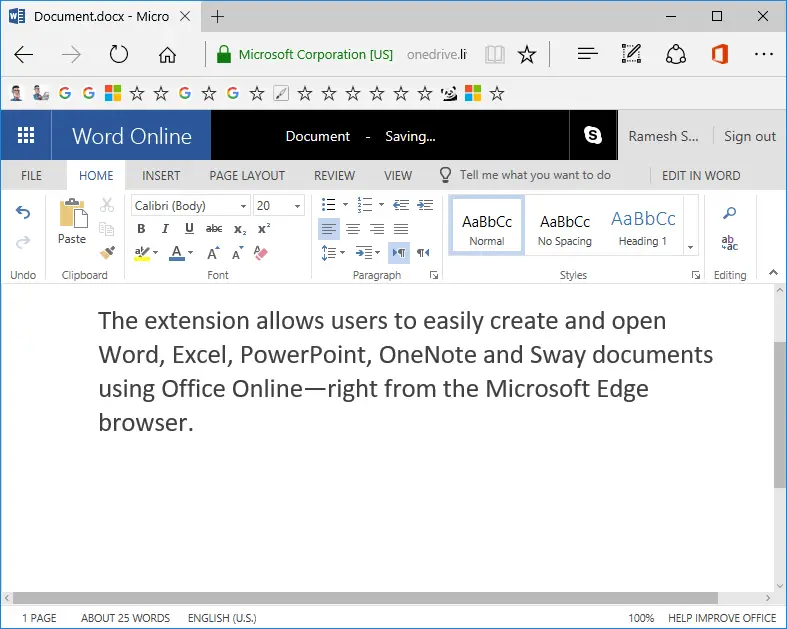This screenshot has width=787, height=629.
Task: Open the font size 20 dropdown
Action: coord(297,206)
